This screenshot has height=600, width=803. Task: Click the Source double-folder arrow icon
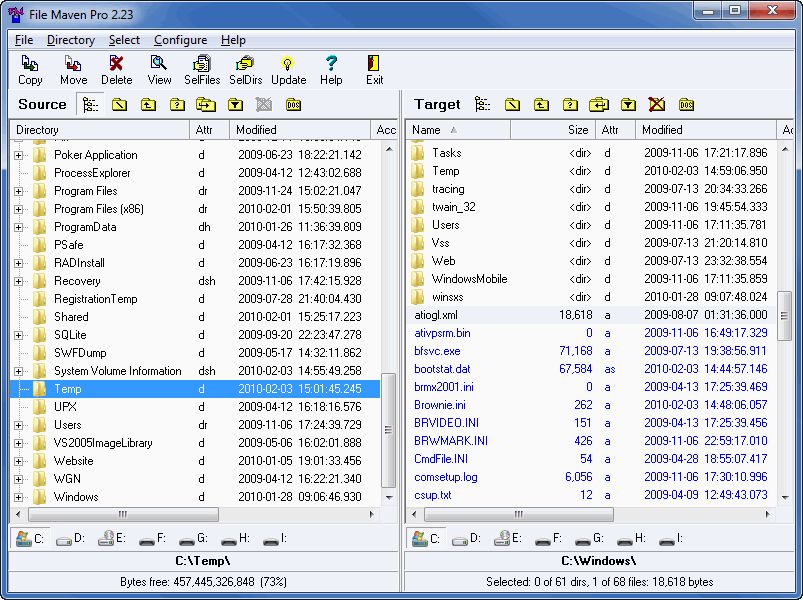coord(206,105)
